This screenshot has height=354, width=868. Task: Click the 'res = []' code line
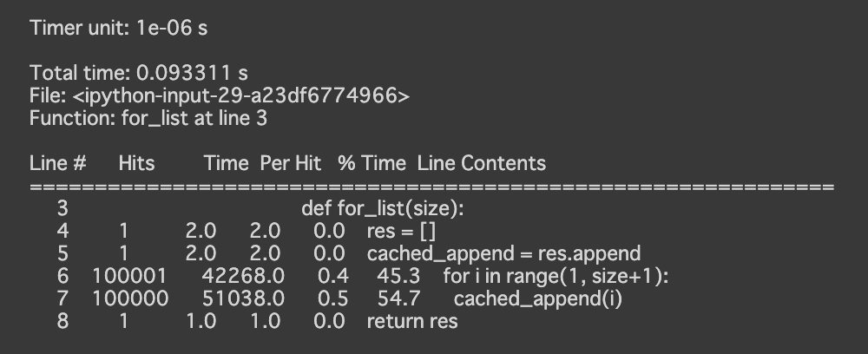coord(401,232)
